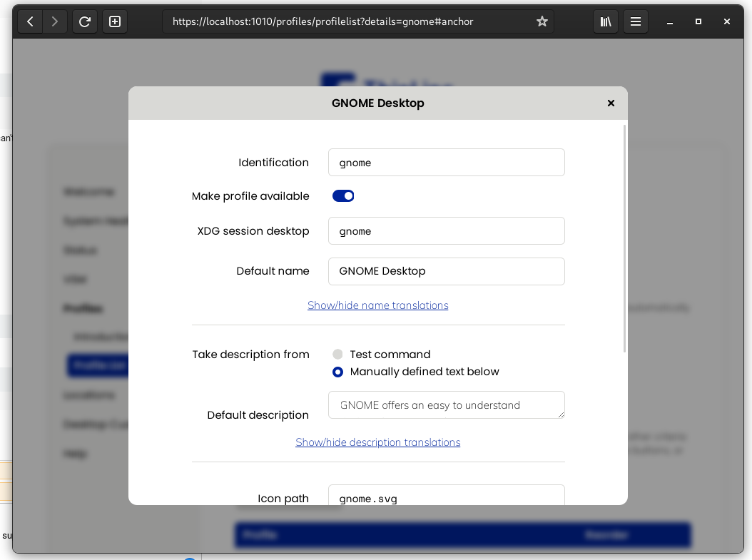This screenshot has width=752, height=560.
Task: Click the Default description text area
Action: (447, 405)
